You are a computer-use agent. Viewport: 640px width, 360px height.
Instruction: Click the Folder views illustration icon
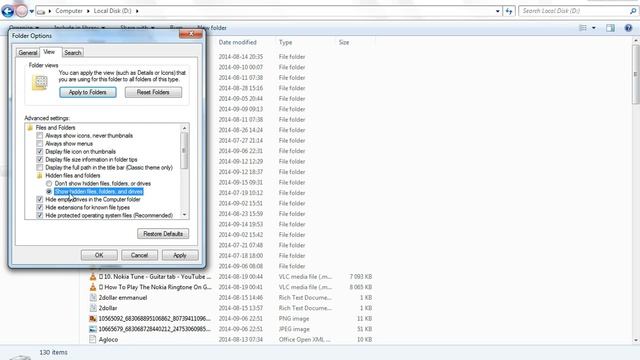point(40,82)
